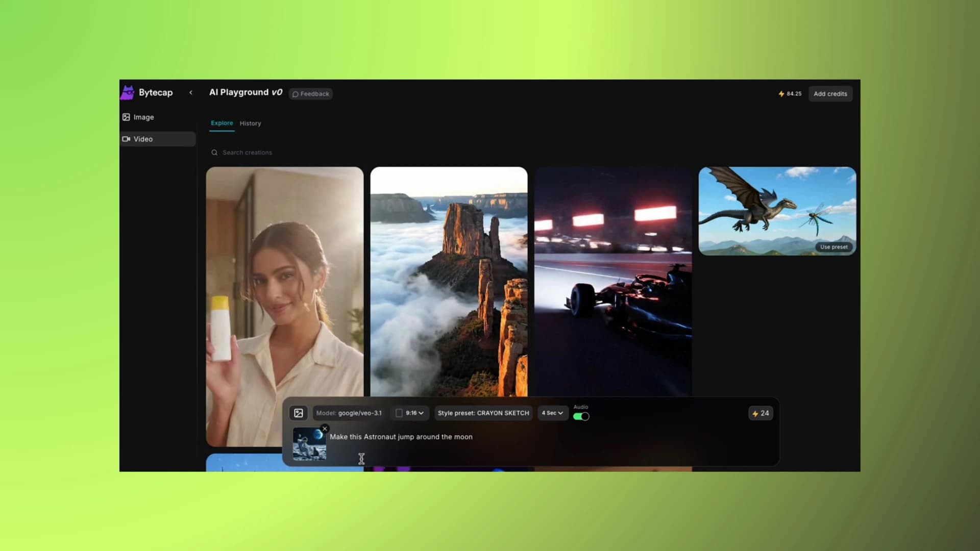Open the 9:16 aspect ratio dropdown

pos(409,413)
